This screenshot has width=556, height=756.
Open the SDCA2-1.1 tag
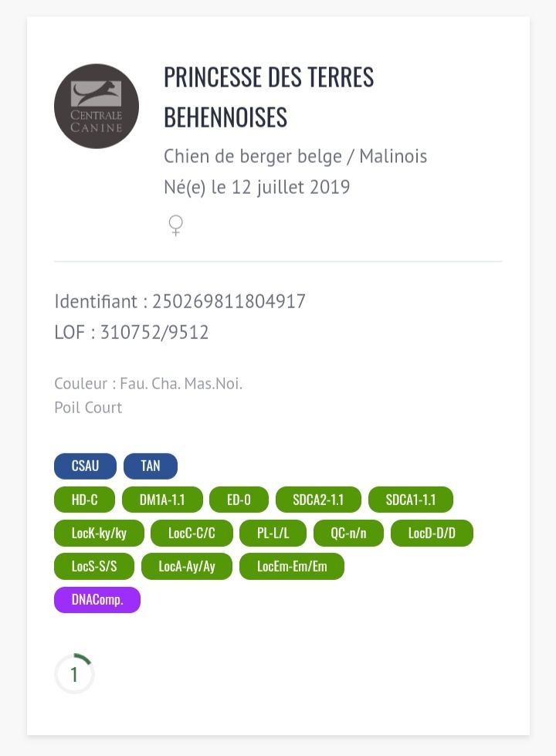pyautogui.click(x=318, y=500)
